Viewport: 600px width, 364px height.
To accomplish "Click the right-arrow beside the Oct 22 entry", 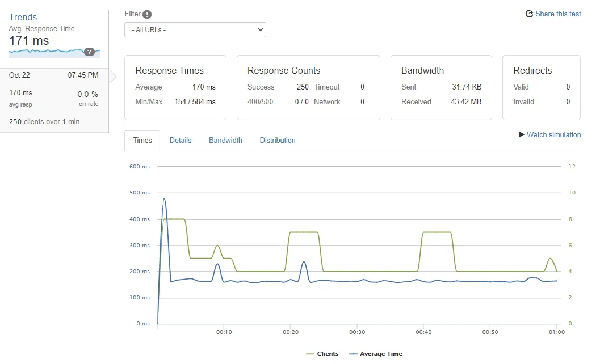I will pos(112,77).
